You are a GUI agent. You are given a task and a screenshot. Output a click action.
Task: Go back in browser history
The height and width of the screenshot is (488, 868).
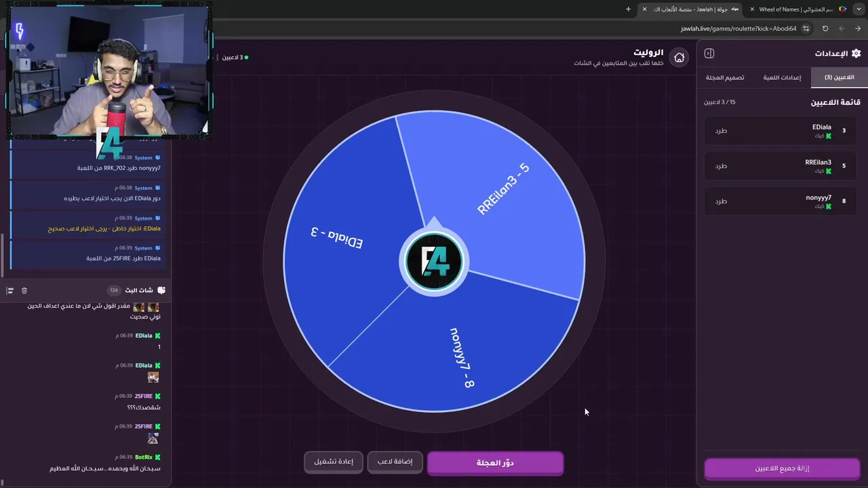click(x=842, y=28)
